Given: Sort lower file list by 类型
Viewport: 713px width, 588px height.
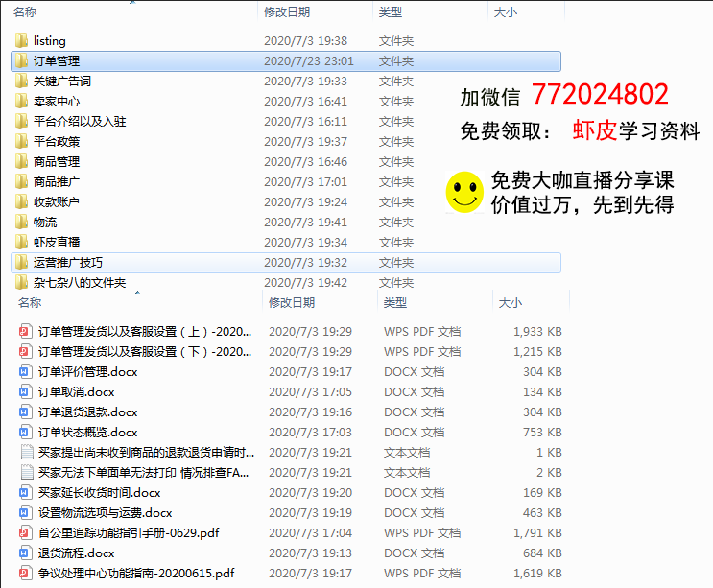Looking at the screenshot, I should (x=395, y=303).
